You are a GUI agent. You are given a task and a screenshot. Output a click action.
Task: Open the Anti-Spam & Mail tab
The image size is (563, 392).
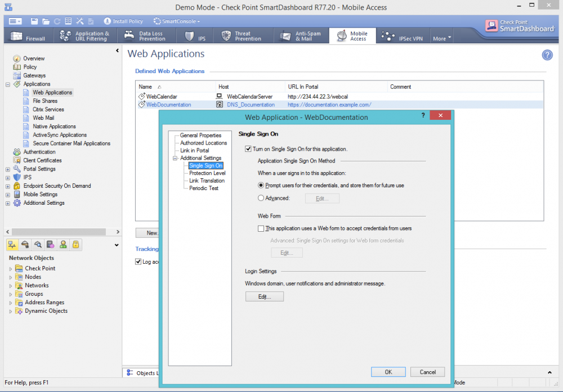click(301, 36)
